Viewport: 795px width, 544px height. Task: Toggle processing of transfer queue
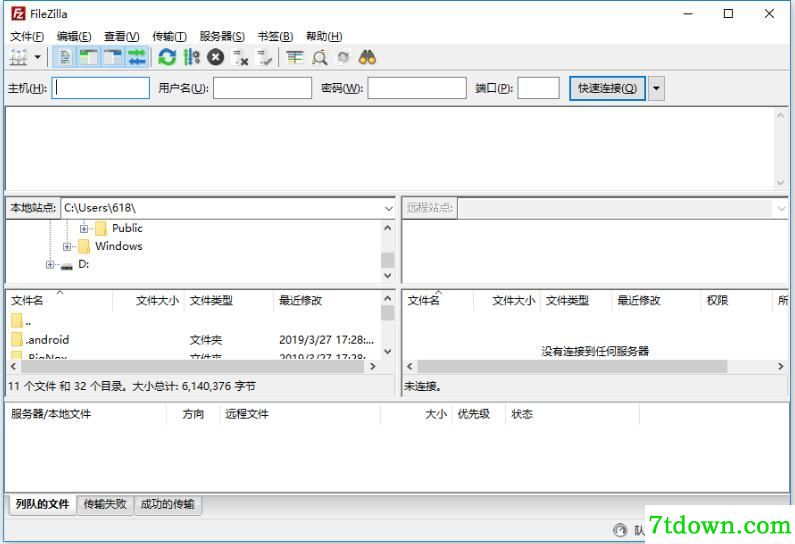click(191, 57)
